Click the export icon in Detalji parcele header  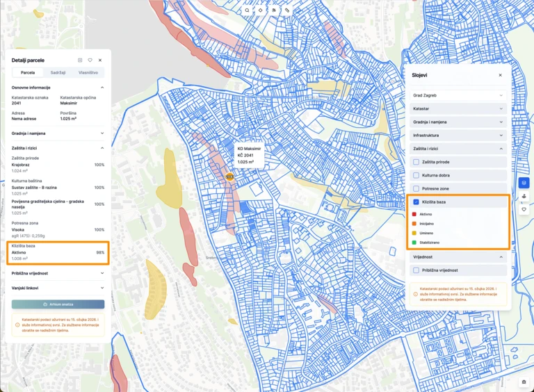pyautogui.click(x=80, y=60)
